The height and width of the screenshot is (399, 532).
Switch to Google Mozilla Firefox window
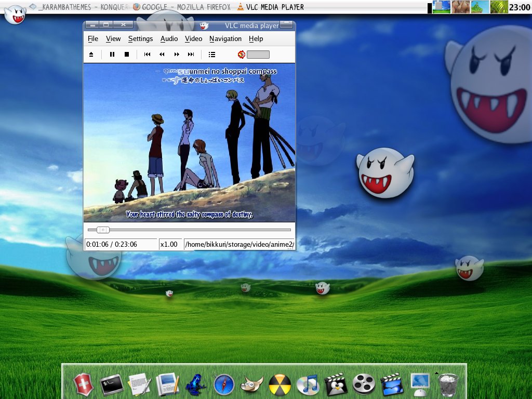(x=182, y=7)
